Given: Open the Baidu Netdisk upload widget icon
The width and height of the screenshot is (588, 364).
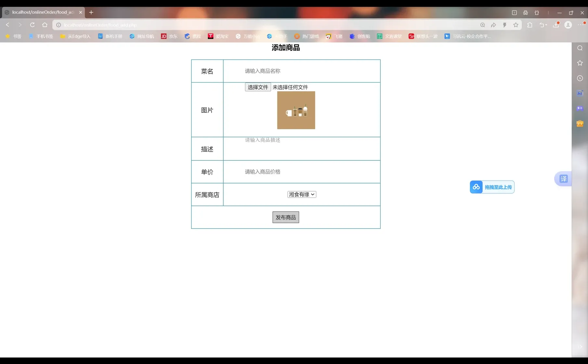Looking at the screenshot, I should point(476,187).
